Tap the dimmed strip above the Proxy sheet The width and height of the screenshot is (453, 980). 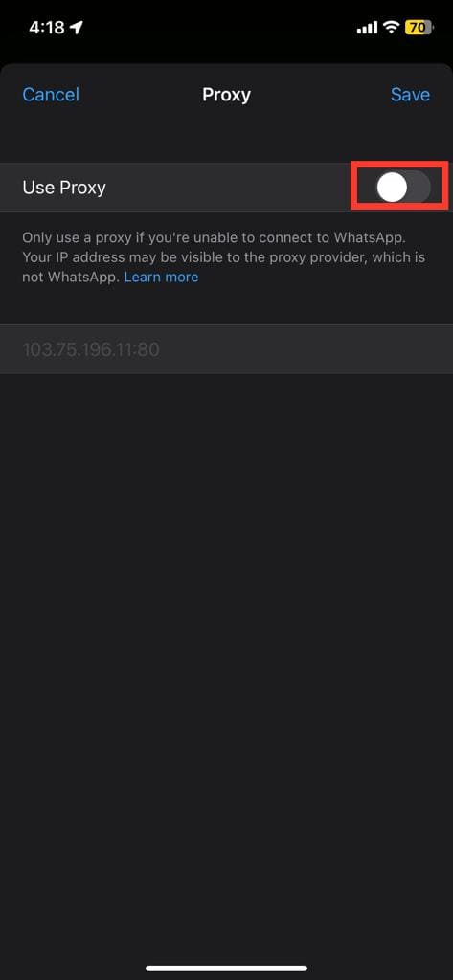[x=226, y=53]
